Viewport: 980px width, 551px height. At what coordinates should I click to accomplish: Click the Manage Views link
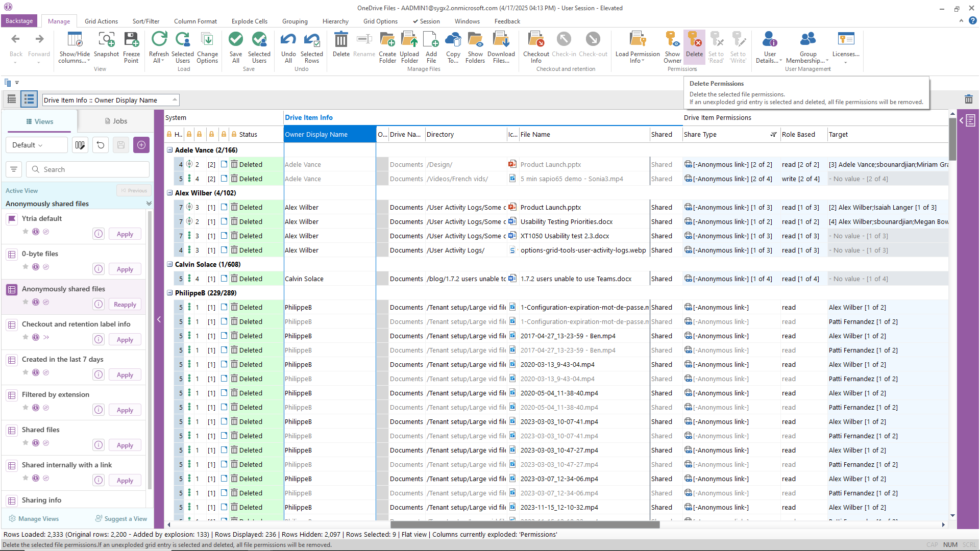tap(38, 519)
